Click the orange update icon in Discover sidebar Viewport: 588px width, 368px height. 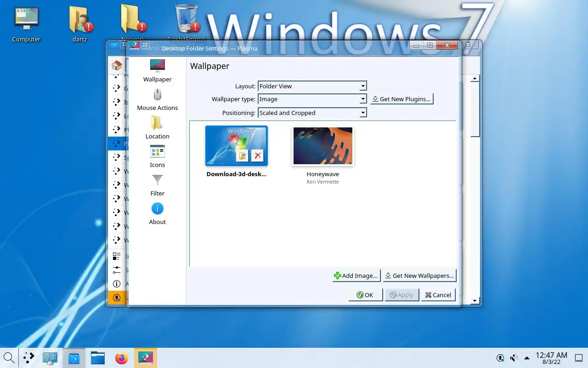click(x=117, y=298)
